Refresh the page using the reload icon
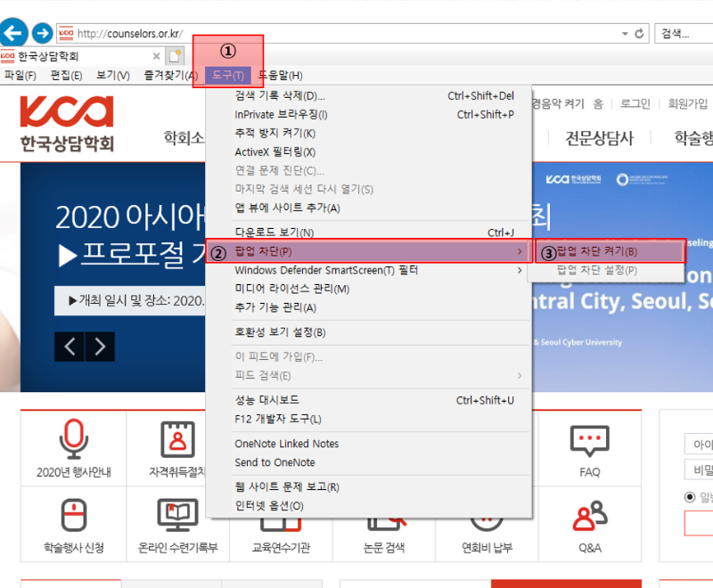The height and width of the screenshot is (588, 713). point(639,34)
